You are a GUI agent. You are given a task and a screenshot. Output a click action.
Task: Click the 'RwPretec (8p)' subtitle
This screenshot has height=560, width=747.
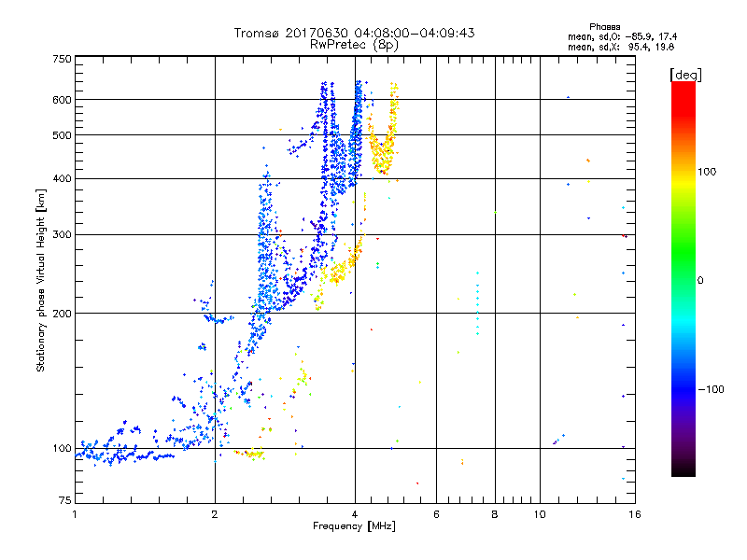pos(354,45)
